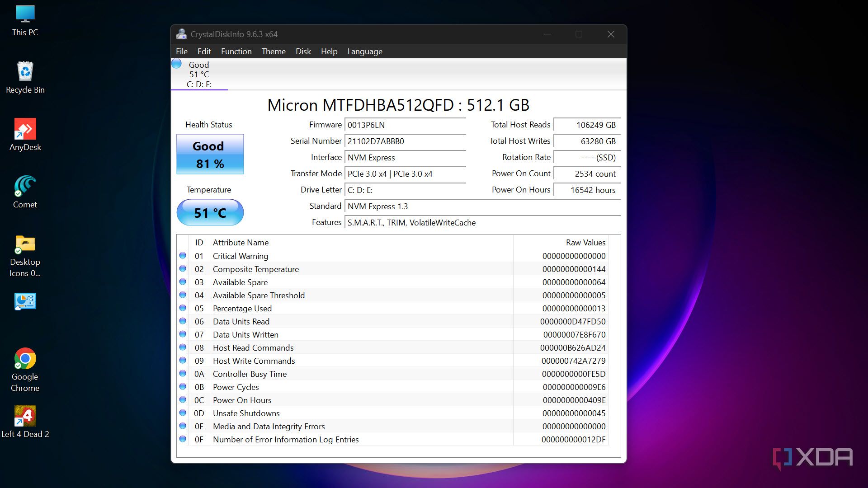Image resolution: width=868 pixels, height=488 pixels.
Task: Click the Serial Number field 21102D7ABBB0
Action: coord(405,141)
